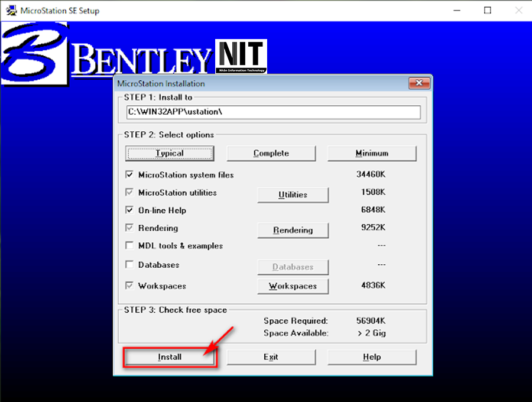The width and height of the screenshot is (532, 402).
Task: Minimize the MicroStation SE Setup window
Action: pos(457,11)
